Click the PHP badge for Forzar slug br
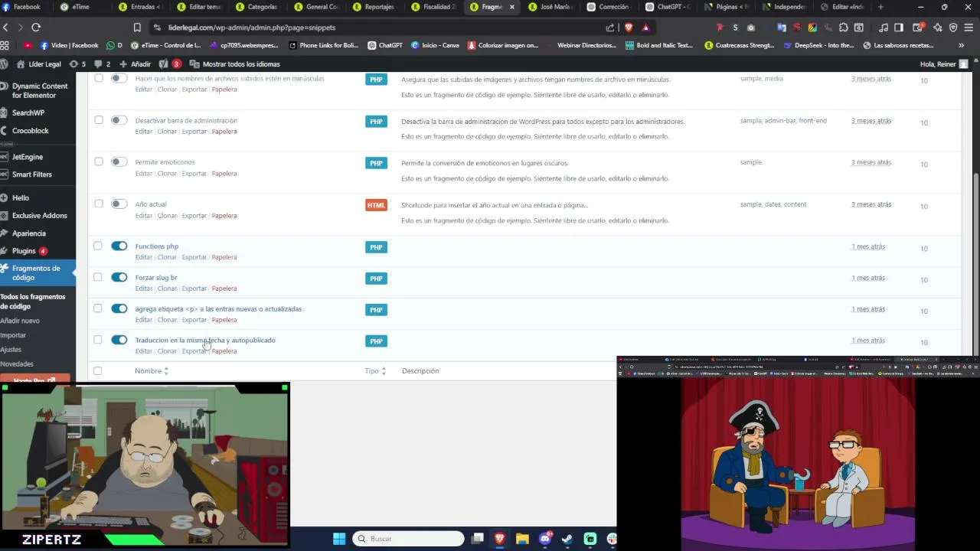Screen dimensions: 980x551 (376, 279)
